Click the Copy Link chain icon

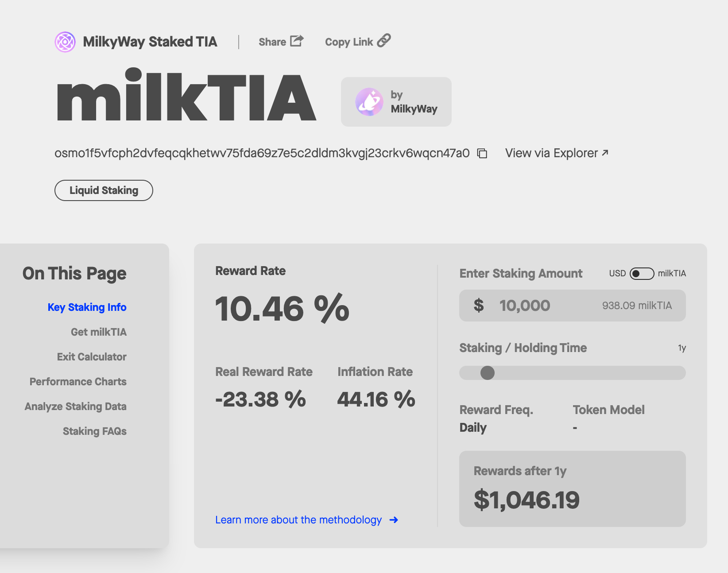pyautogui.click(x=384, y=40)
